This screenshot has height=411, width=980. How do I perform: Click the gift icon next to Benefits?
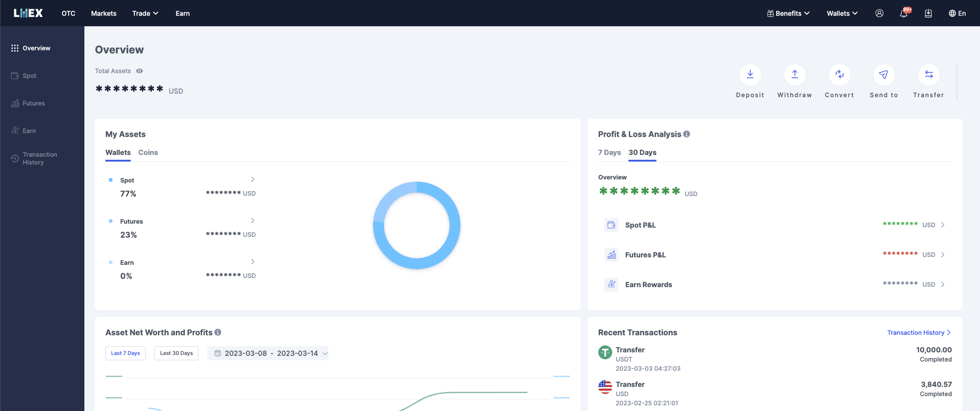coord(771,14)
